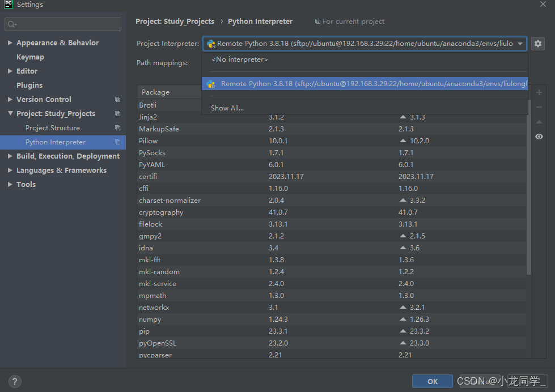Expand Build, Execution, Deployment section

10,156
